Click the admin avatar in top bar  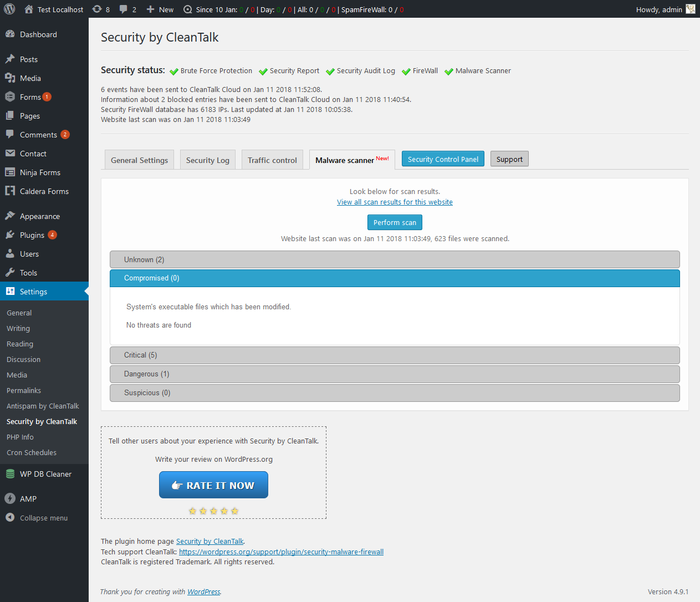point(691,9)
